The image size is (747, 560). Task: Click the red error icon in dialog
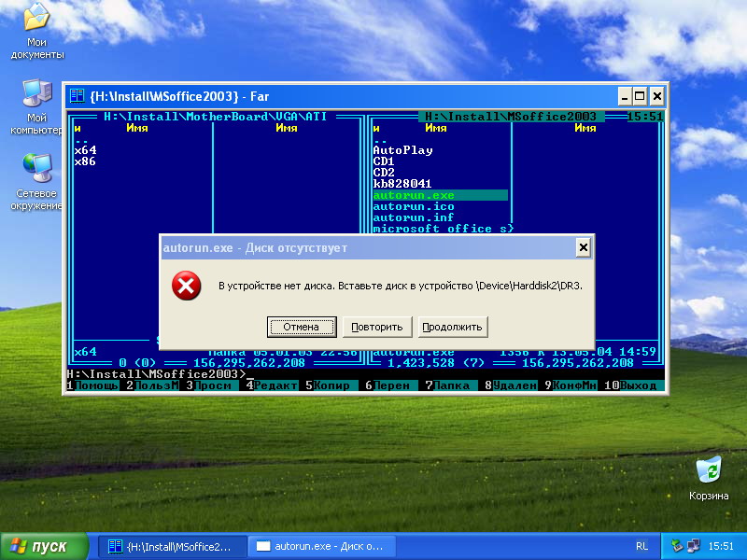pyautogui.click(x=186, y=286)
